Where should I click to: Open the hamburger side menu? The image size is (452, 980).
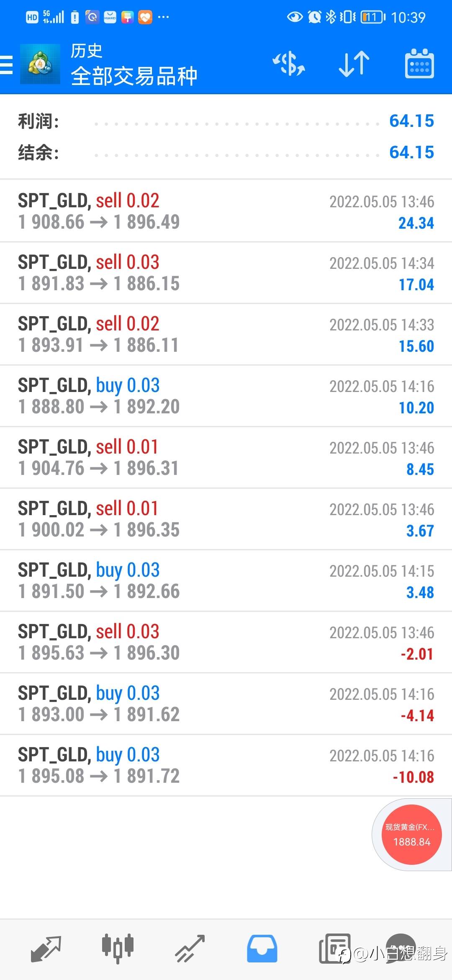6,64
